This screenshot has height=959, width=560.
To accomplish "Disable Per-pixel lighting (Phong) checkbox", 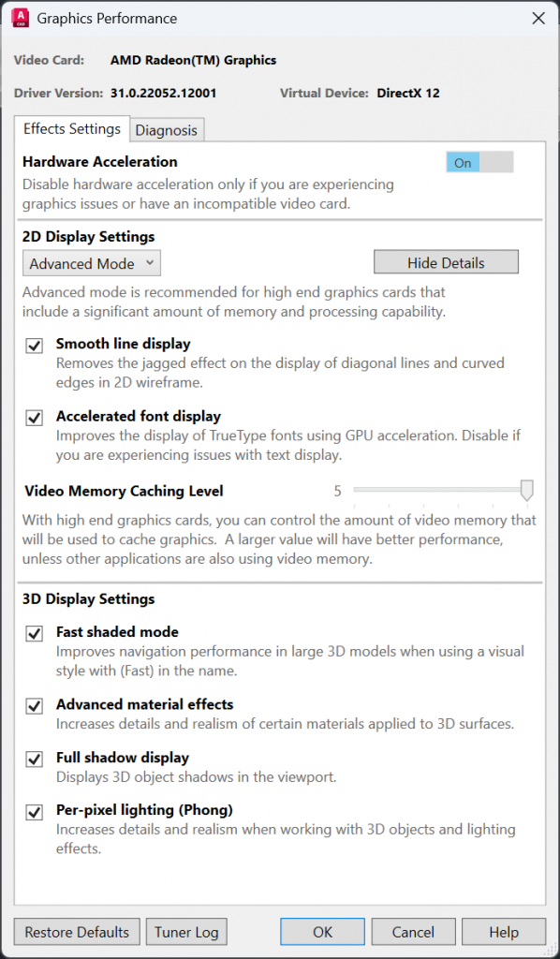I will (x=35, y=813).
